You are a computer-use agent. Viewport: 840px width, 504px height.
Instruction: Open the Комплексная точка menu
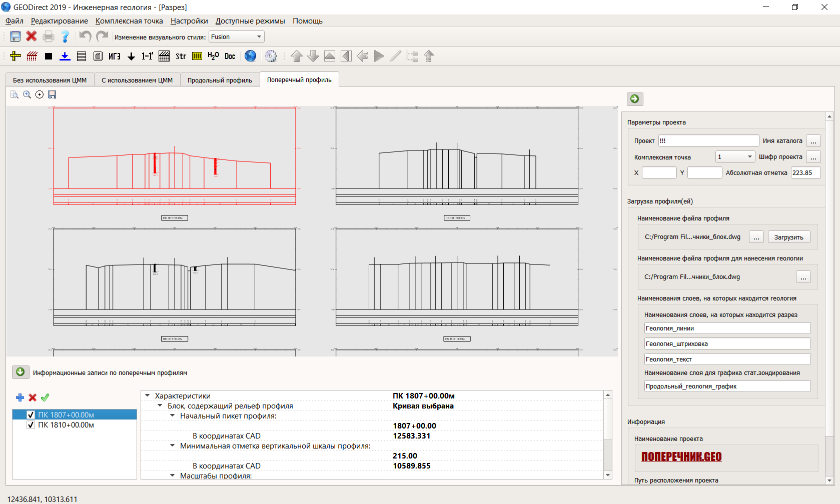pos(129,21)
